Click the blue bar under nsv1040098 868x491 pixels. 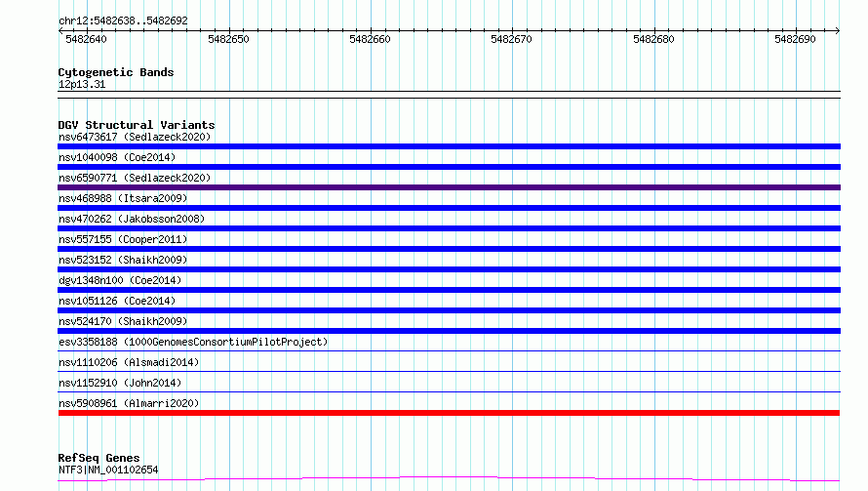(x=449, y=167)
